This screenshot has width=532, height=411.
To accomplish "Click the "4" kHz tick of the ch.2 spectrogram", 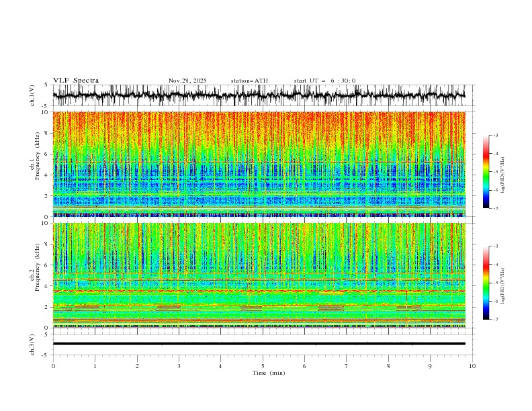I will coord(48,286).
